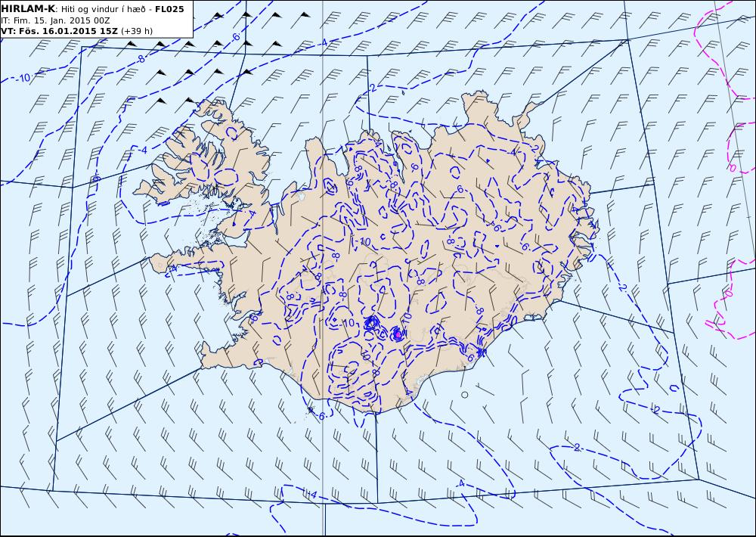Click the "(+39 h)" forecast offset text
Viewport: 756px width, 537px height.
coord(136,31)
